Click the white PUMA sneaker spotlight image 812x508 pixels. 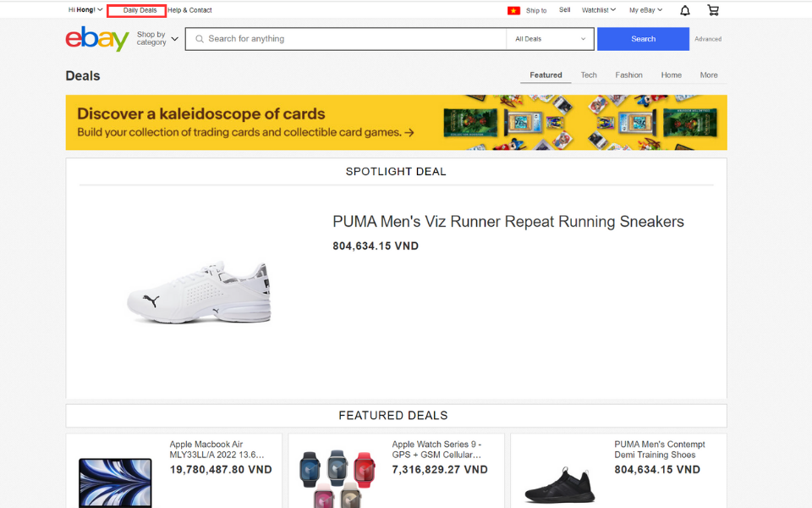200,292
